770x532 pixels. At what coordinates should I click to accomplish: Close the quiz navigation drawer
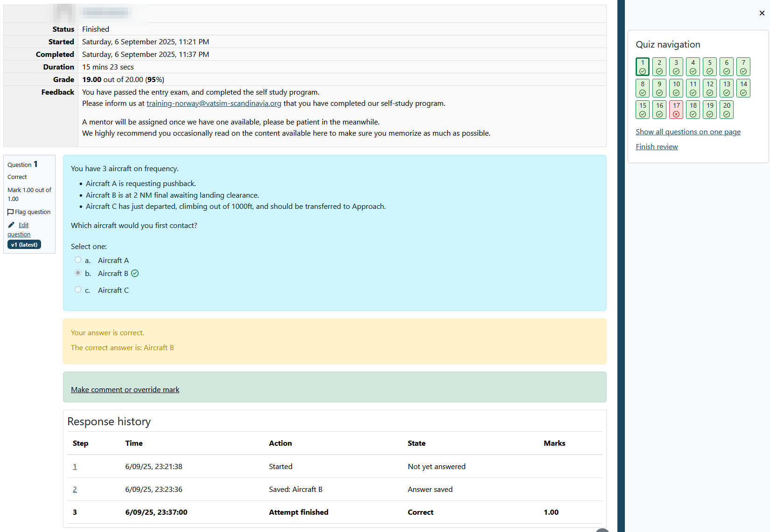(x=762, y=13)
